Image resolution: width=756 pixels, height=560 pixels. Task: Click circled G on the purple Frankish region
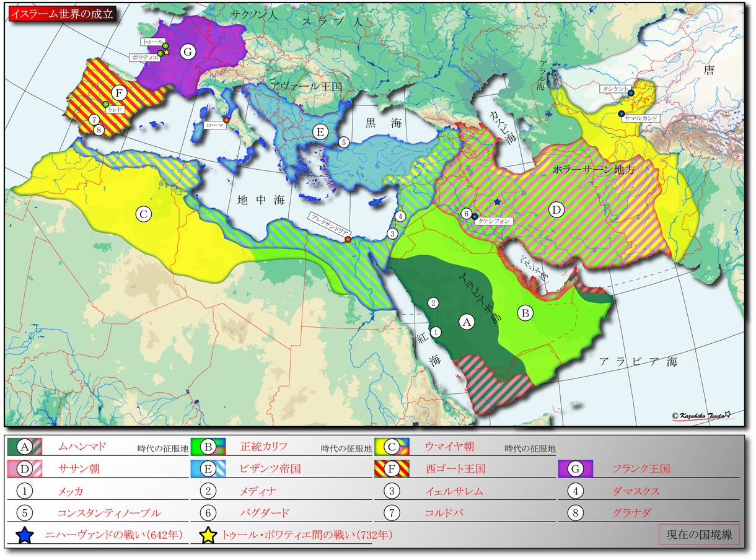188,51
